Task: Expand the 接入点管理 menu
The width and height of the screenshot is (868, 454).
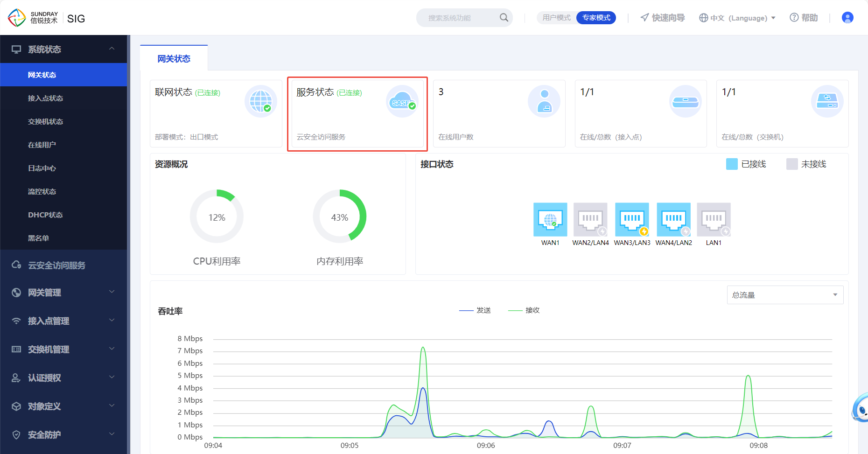Action: point(63,321)
